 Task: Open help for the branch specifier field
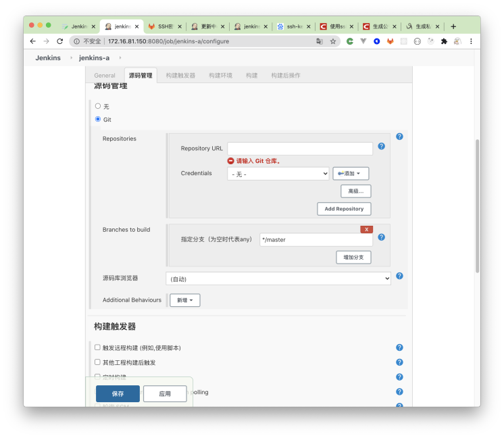381,237
